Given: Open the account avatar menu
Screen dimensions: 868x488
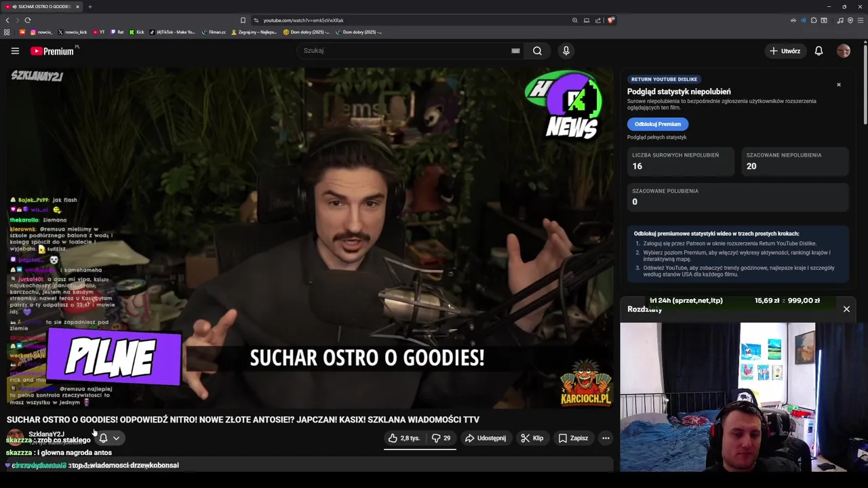Looking at the screenshot, I should (x=844, y=51).
